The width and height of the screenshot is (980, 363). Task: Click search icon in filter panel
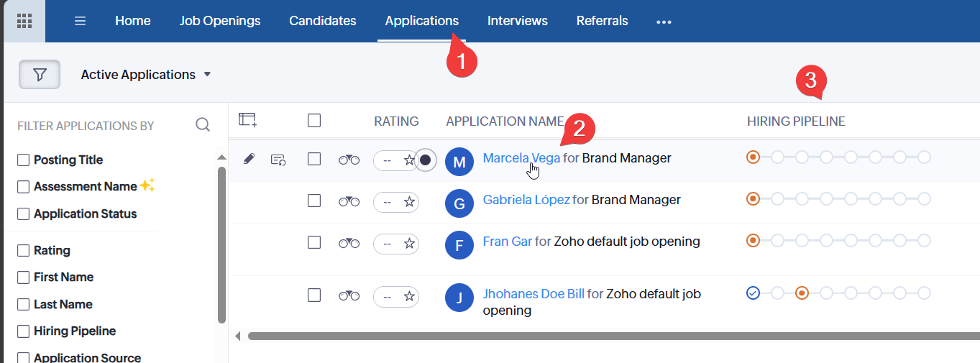pyautogui.click(x=203, y=125)
